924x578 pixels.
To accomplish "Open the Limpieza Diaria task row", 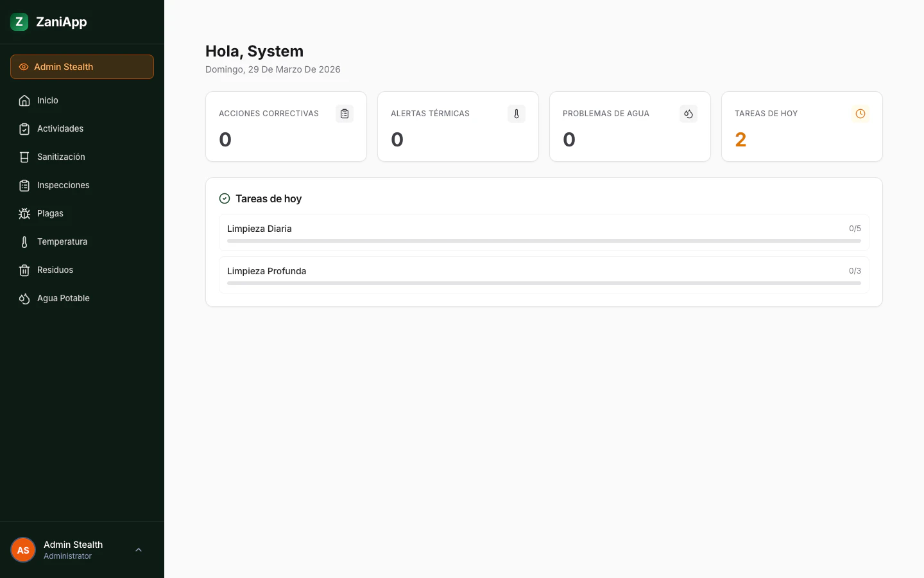I will [544, 232].
